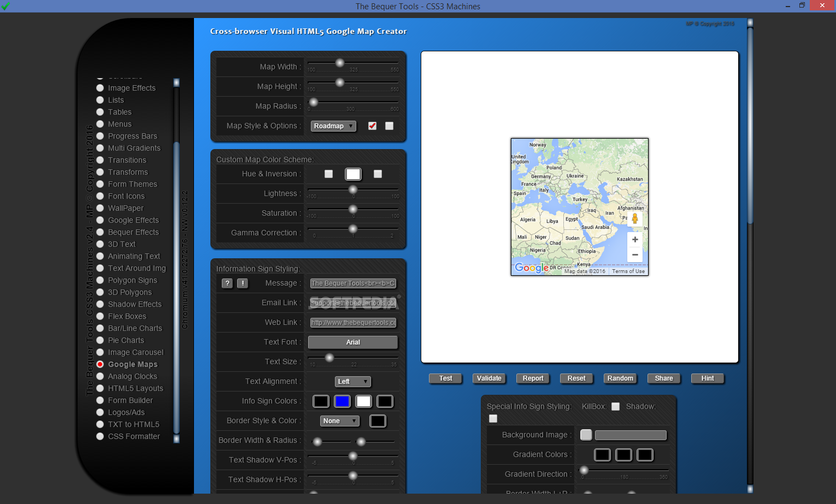Click the first black Info Sign Colors swatch

(321, 401)
